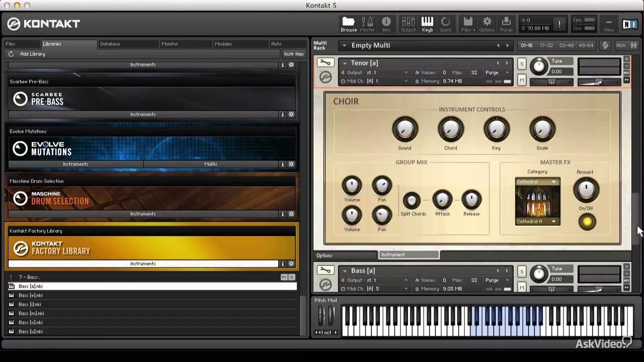Toggle the AUX view button
The width and height of the screenshot is (644, 362).
coord(621,45)
